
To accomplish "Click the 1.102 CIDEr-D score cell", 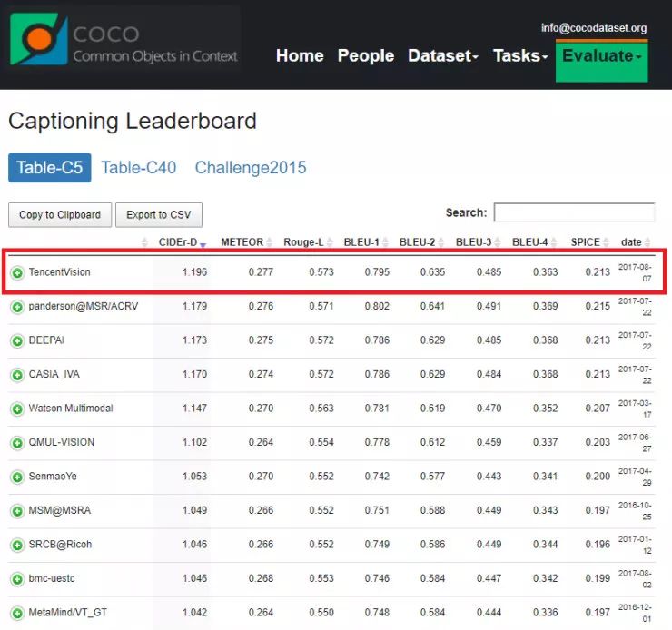I will [194, 442].
